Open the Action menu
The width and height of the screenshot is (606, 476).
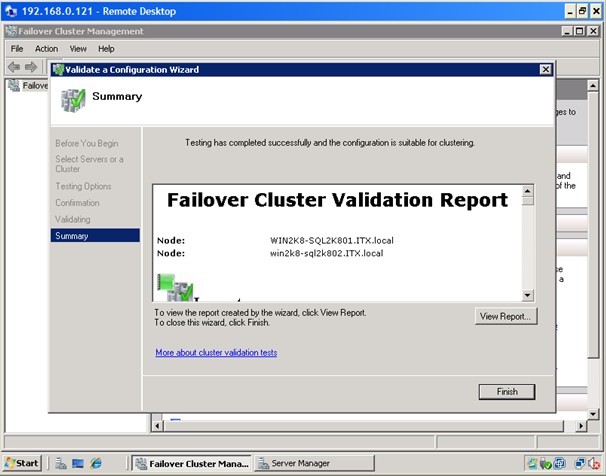[46, 49]
